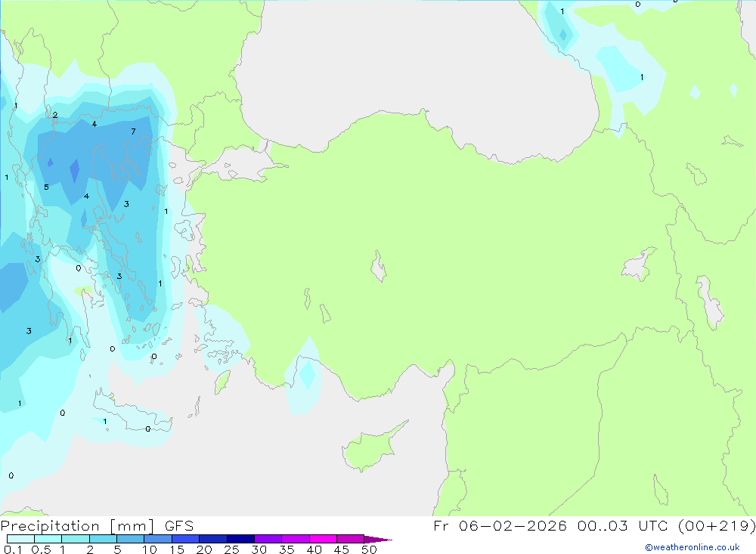Click the 20–25 mm dark blue swatch
Viewport: 756px width, 554px height.
point(213,539)
